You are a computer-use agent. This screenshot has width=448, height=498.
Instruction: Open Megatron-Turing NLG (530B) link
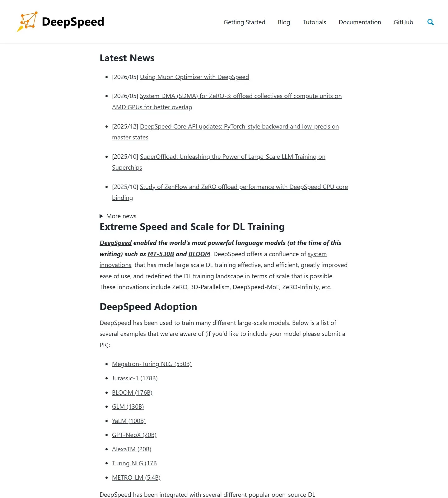152,364
